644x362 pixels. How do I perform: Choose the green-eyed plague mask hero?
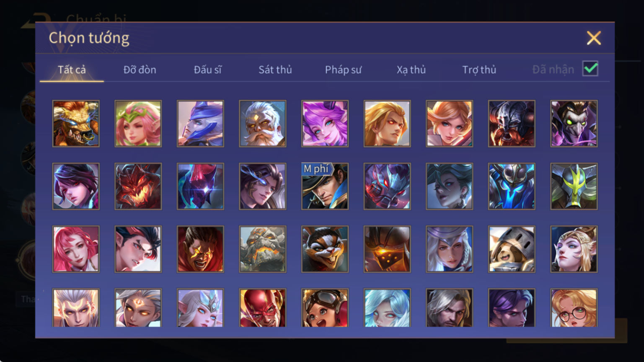tap(574, 124)
